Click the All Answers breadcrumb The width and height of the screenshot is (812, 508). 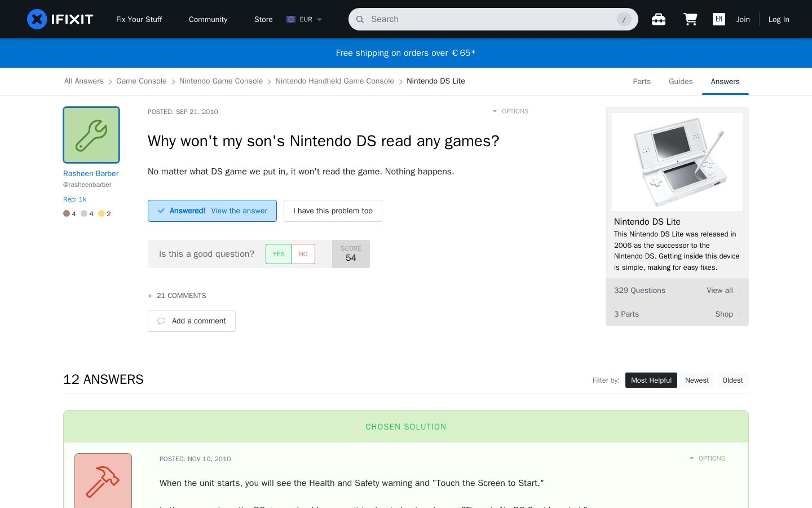84,81
